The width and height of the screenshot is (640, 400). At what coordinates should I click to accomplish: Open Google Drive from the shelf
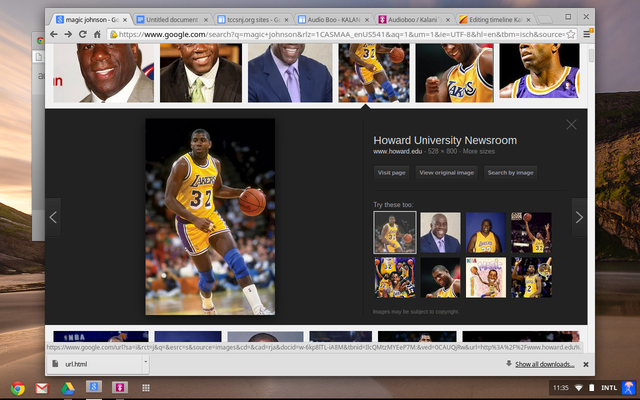(68, 388)
